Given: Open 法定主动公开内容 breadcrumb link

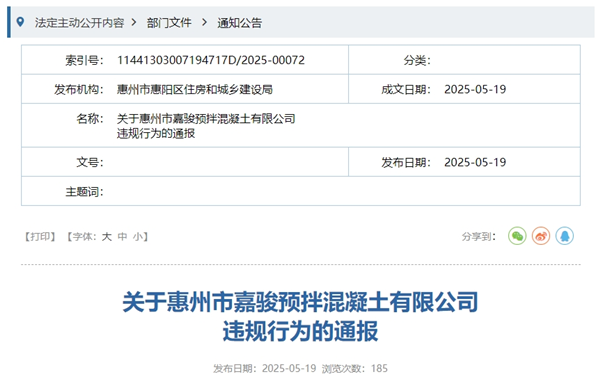Looking at the screenshot, I should 79,23.
